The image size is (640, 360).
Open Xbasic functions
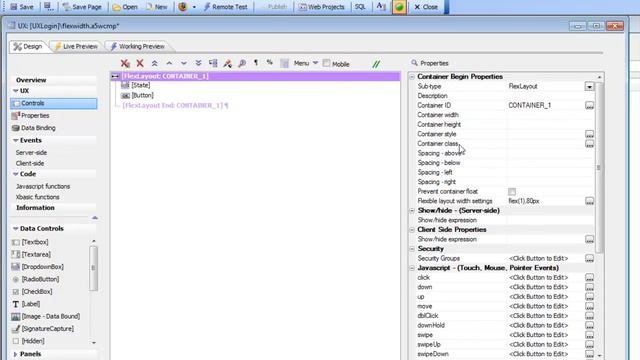pyautogui.click(x=38, y=197)
